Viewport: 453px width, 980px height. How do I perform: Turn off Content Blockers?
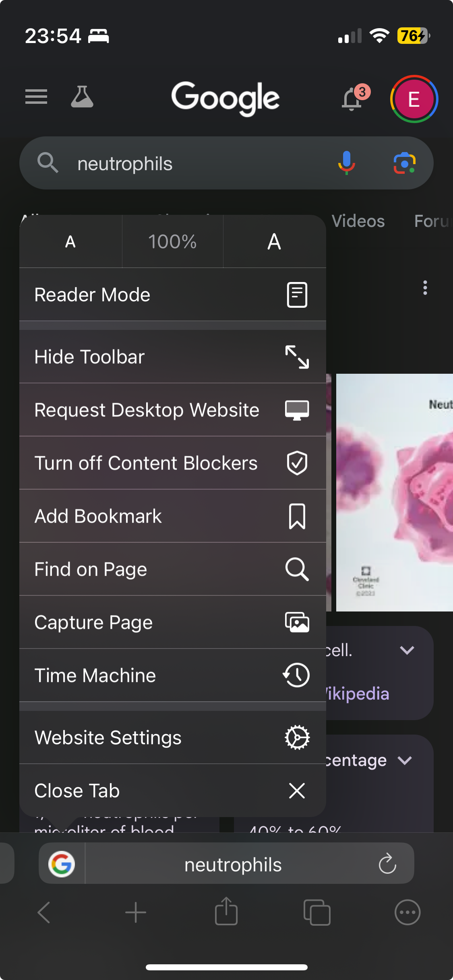[172, 463]
